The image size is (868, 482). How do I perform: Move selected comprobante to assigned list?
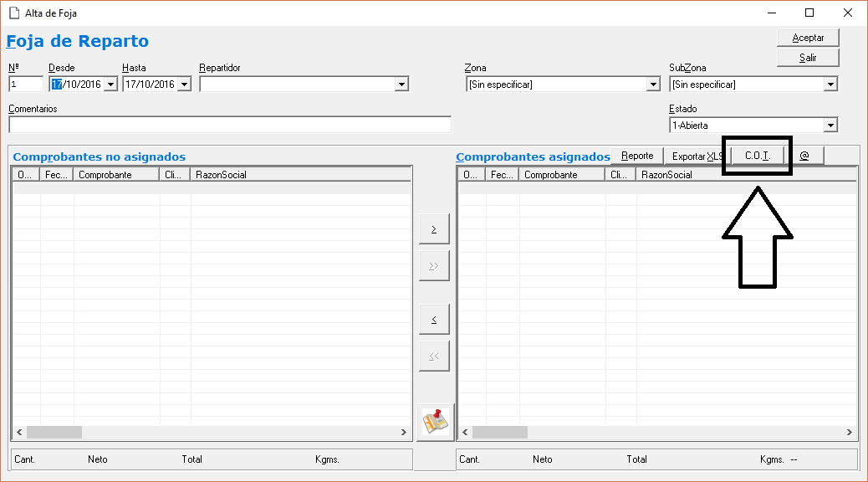[x=434, y=228]
